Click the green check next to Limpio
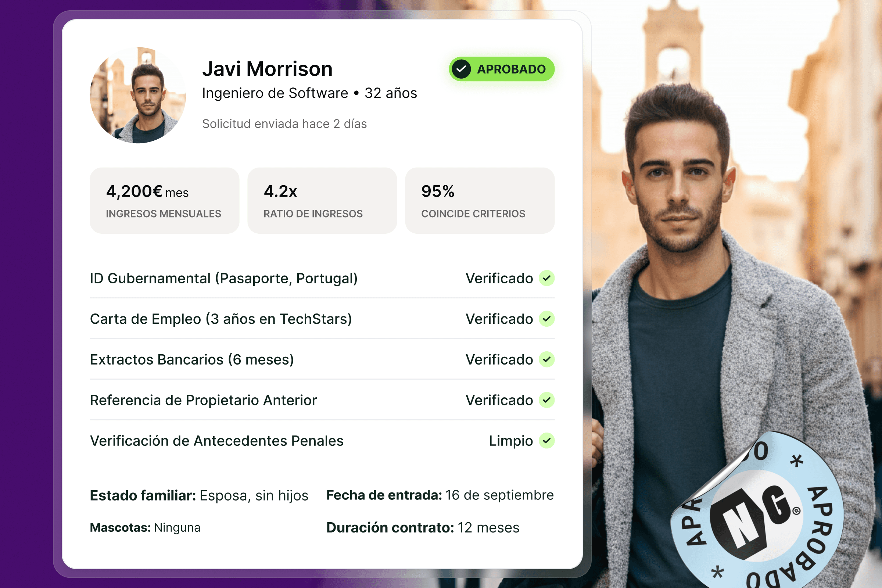 click(546, 441)
